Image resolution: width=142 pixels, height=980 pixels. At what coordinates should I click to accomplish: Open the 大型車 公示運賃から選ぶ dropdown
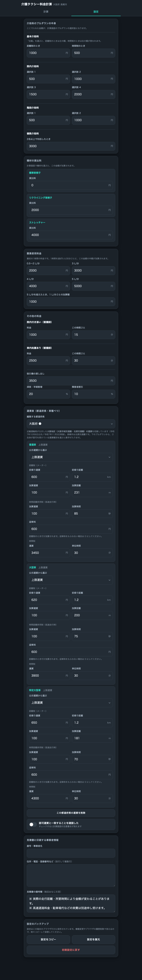coord(71,580)
